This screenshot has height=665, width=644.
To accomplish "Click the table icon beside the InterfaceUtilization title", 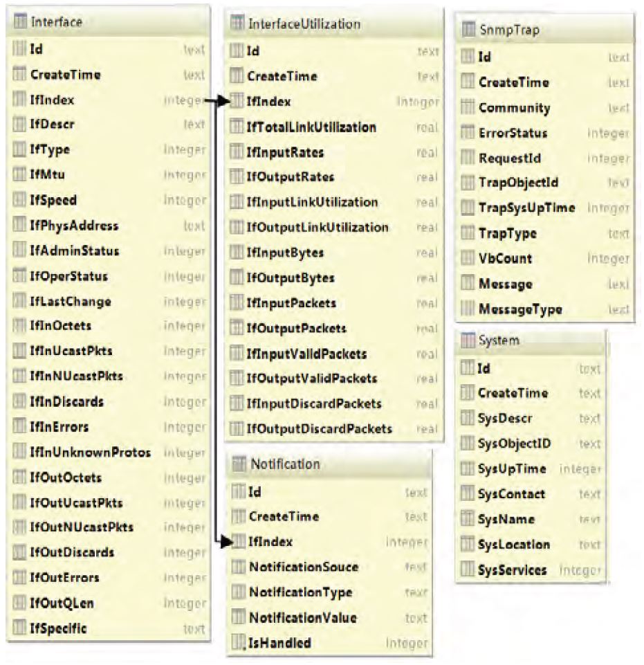I will coord(238,24).
